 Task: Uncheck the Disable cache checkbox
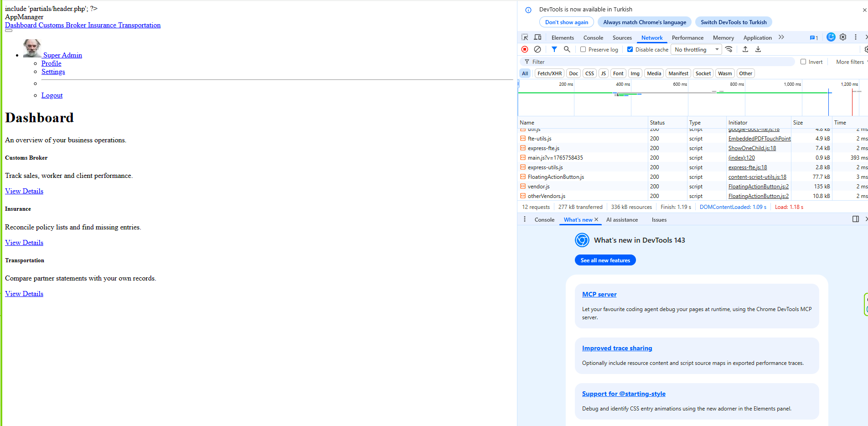[630, 49]
